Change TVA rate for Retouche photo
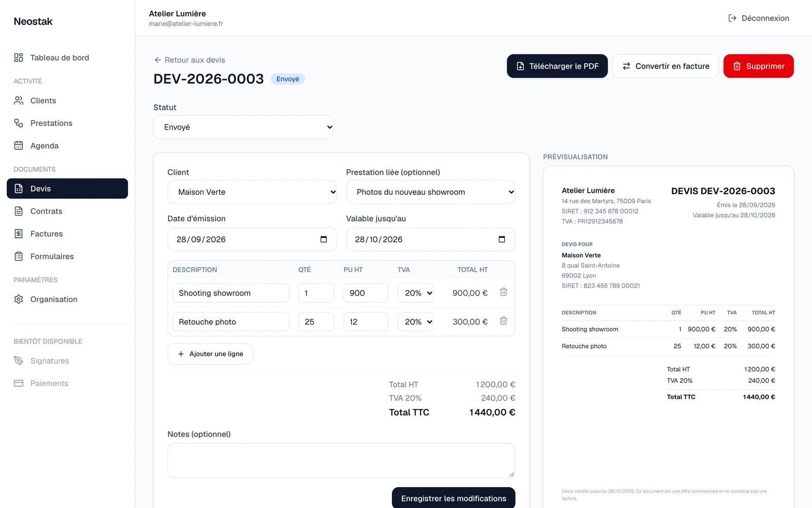The width and height of the screenshot is (812, 508). (x=416, y=322)
